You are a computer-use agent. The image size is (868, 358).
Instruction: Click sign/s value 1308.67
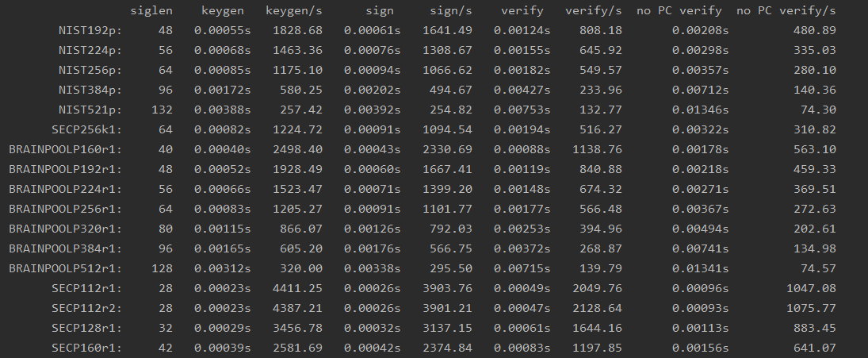tap(448, 51)
